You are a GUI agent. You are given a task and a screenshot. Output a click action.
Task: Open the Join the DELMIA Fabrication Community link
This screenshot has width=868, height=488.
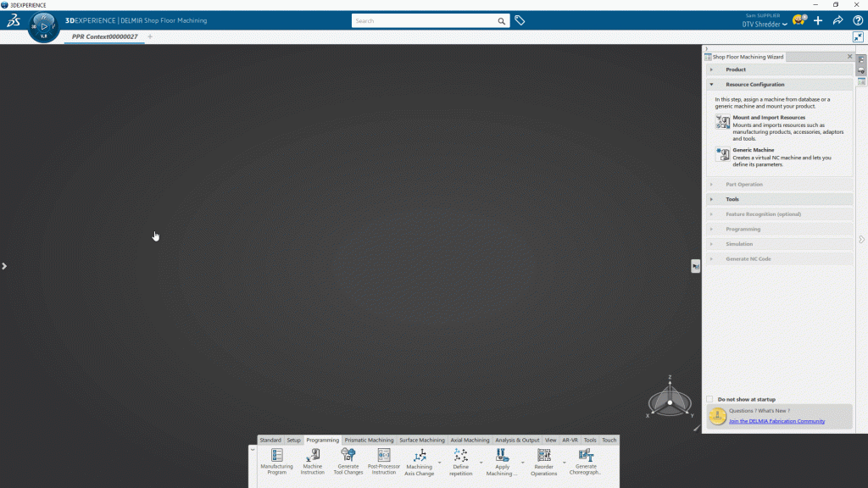click(776, 421)
